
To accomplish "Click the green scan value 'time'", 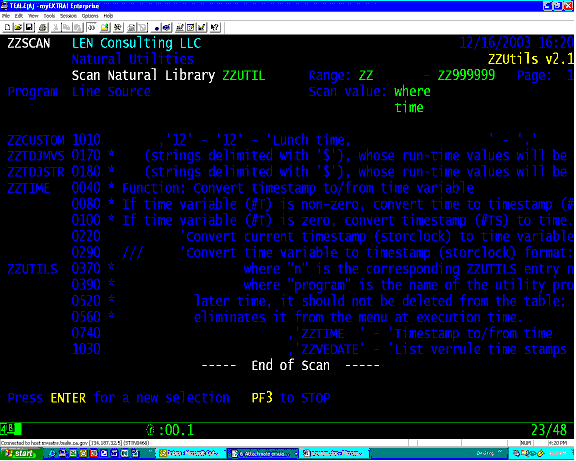I will point(409,108).
